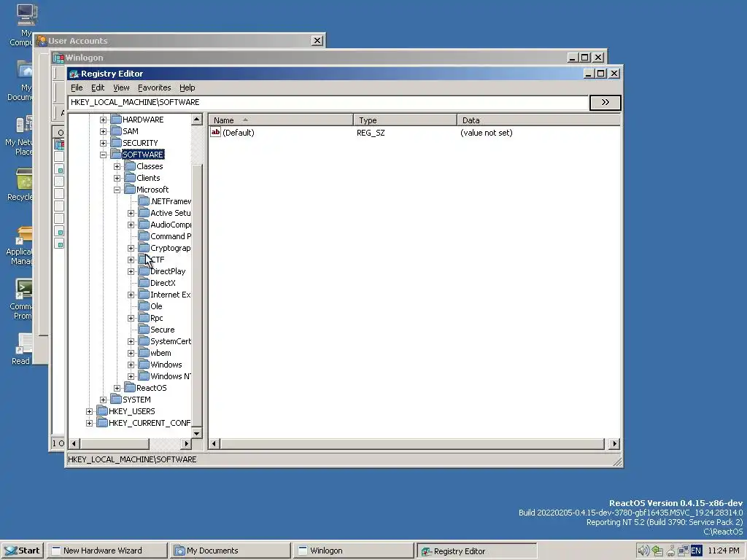Switch to Winlogon taskbar button

click(x=354, y=551)
